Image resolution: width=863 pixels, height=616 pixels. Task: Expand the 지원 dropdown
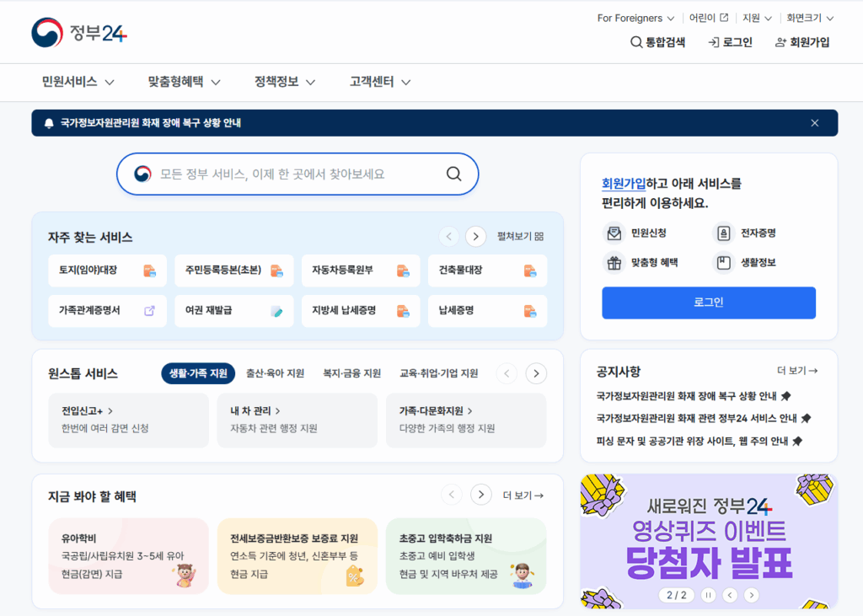click(757, 19)
